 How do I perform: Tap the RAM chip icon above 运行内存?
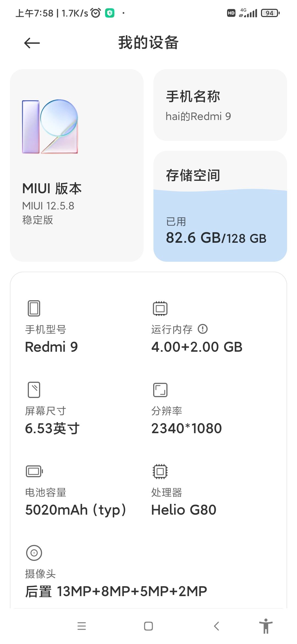click(160, 308)
